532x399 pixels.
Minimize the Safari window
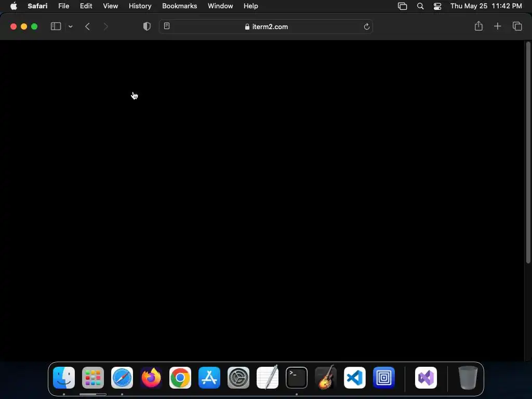24,26
